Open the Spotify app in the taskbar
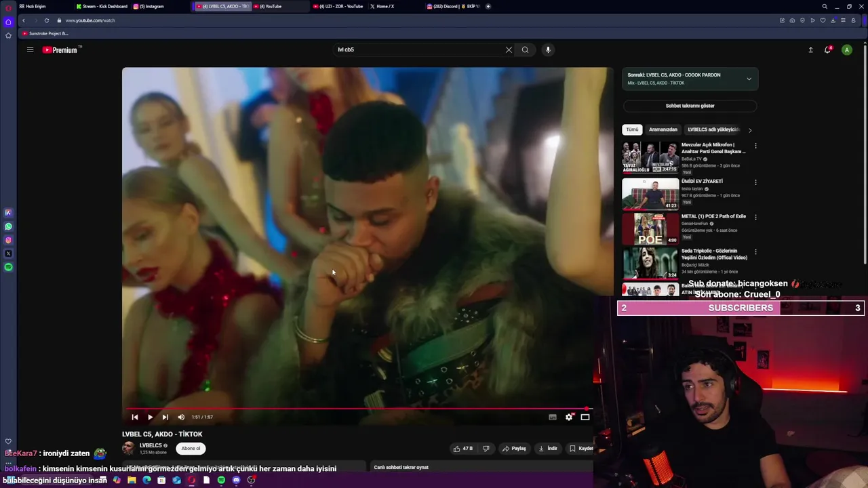 [221, 480]
